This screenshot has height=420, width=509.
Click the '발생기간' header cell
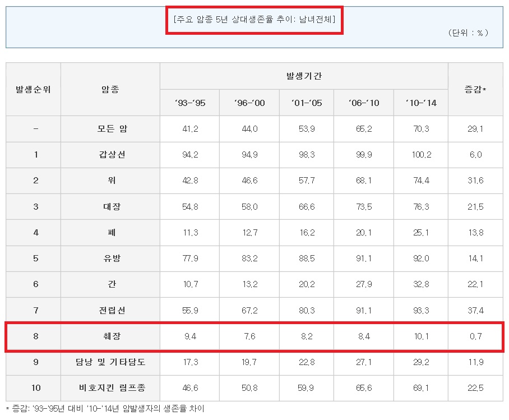304,76
